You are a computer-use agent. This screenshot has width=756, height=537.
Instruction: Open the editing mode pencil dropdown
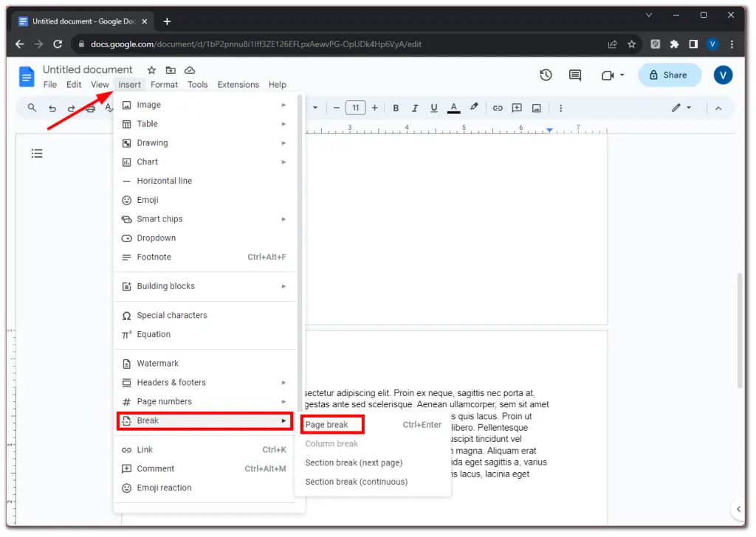[x=680, y=108]
